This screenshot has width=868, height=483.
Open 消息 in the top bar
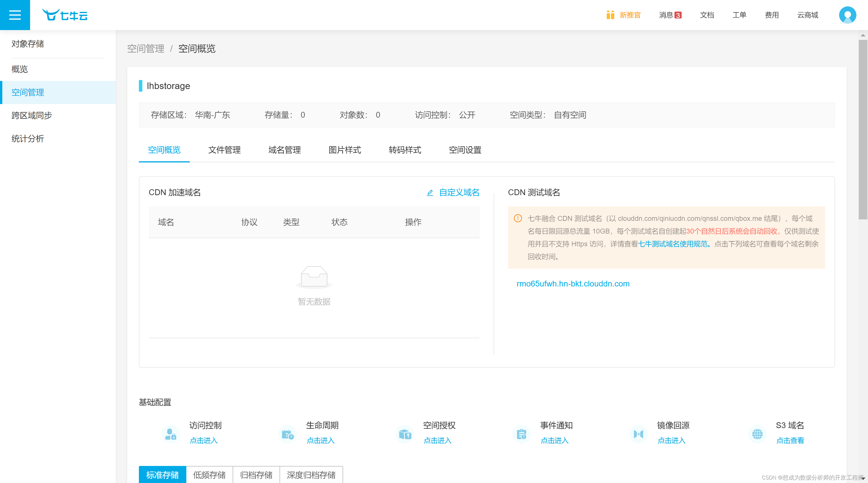(x=666, y=15)
